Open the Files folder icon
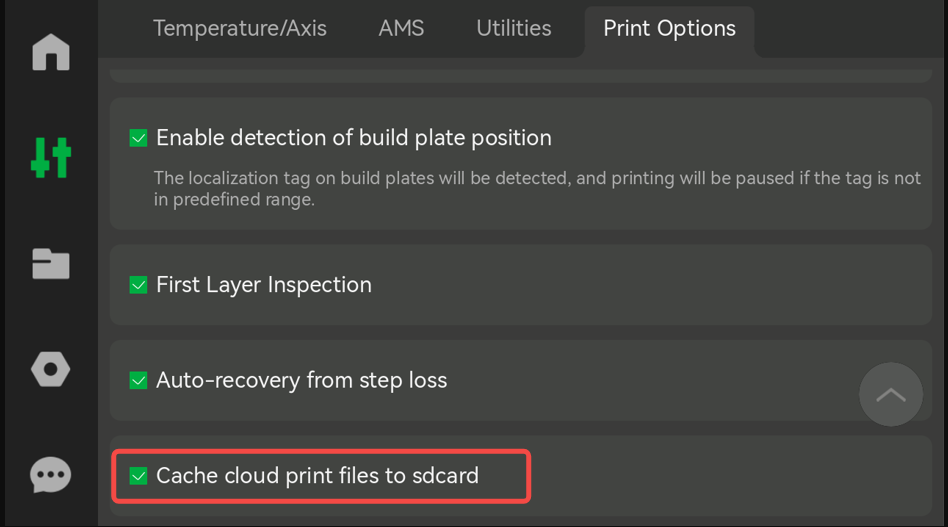This screenshot has width=948, height=527. [x=51, y=264]
